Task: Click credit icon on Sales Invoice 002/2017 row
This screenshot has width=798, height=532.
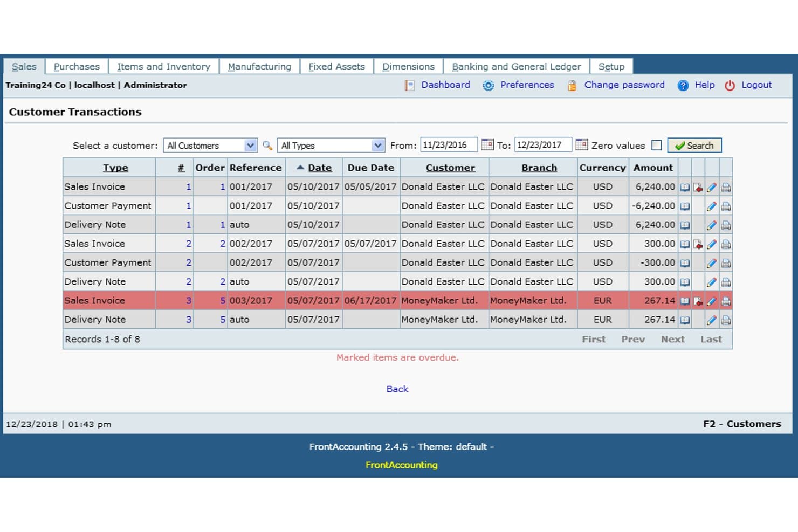Action: coord(698,244)
